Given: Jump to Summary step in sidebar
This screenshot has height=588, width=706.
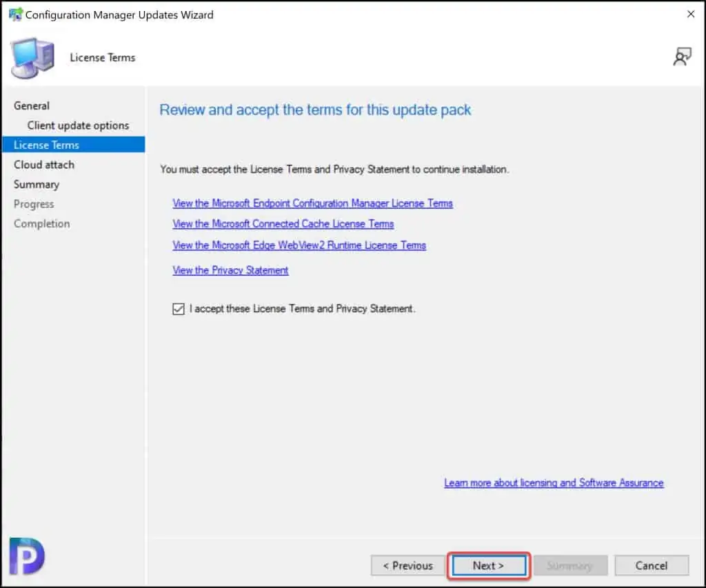Looking at the screenshot, I should (37, 185).
